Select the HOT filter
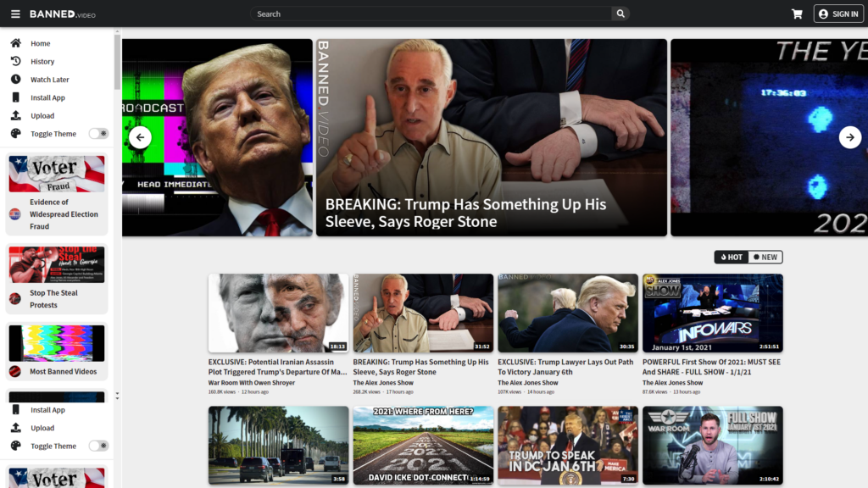 tap(732, 258)
